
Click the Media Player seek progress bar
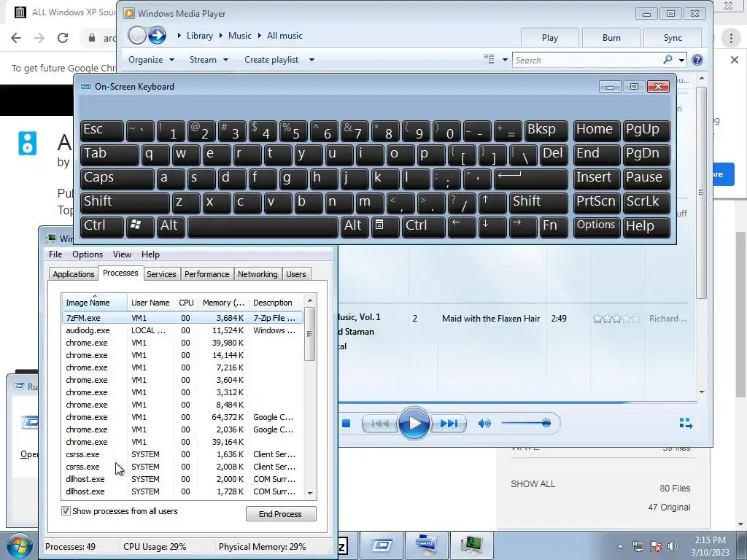[x=517, y=402]
